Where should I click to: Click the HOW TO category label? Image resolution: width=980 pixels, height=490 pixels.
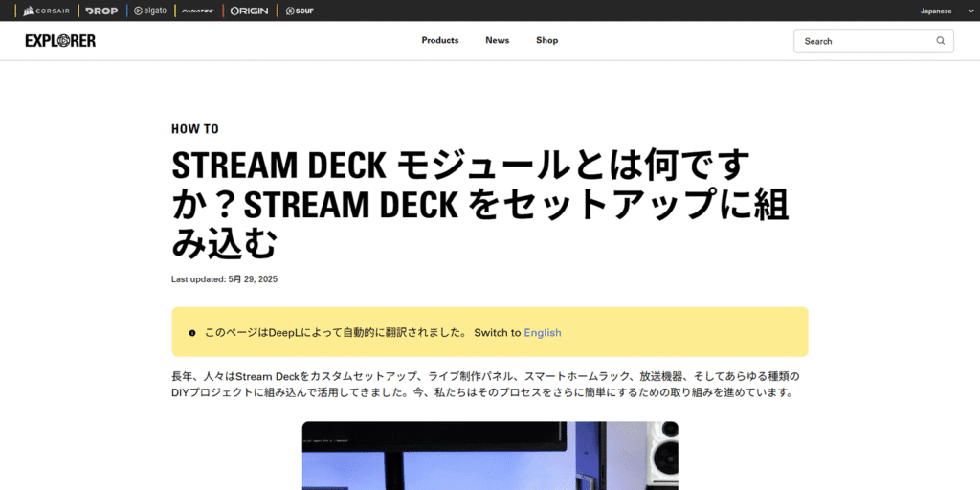click(x=195, y=129)
